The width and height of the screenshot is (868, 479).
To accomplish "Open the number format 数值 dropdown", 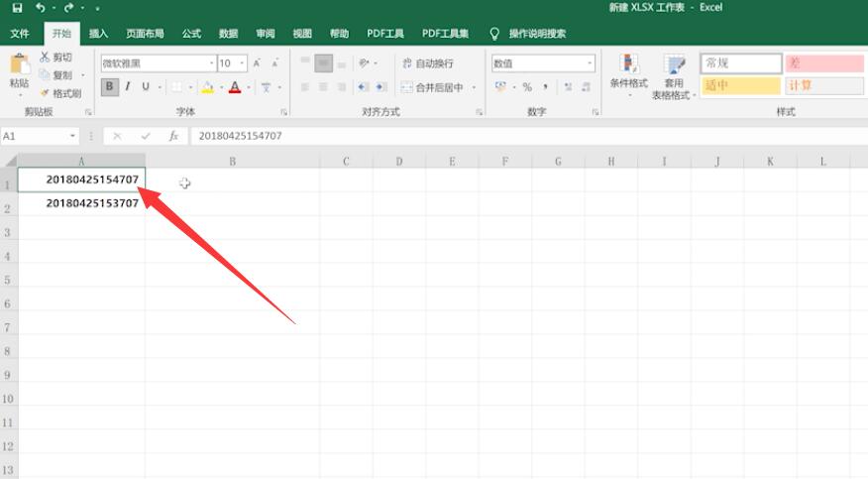I will (590, 63).
